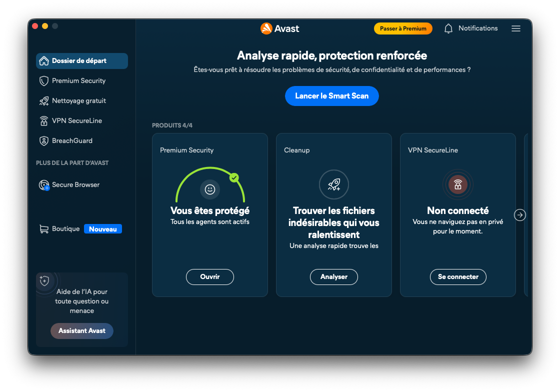Go to BreachGuard in sidebar
The height and width of the screenshot is (392, 560).
coord(82,140)
